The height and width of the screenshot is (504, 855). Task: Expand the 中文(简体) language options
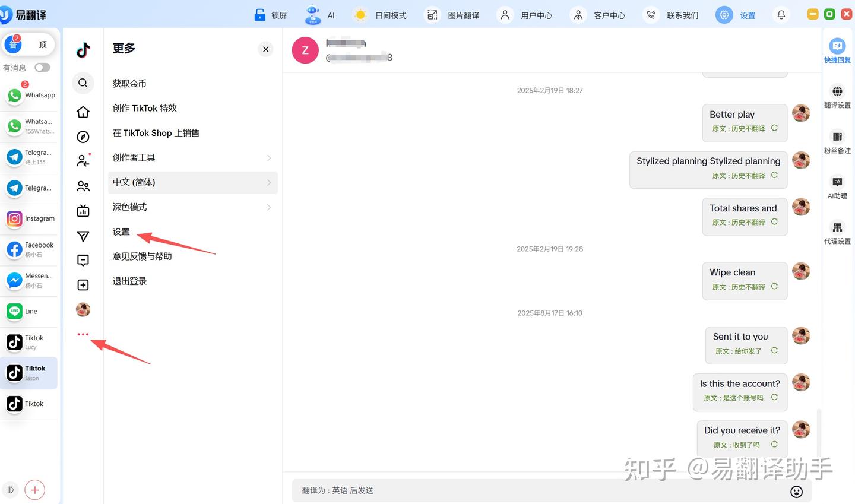(x=192, y=182)
